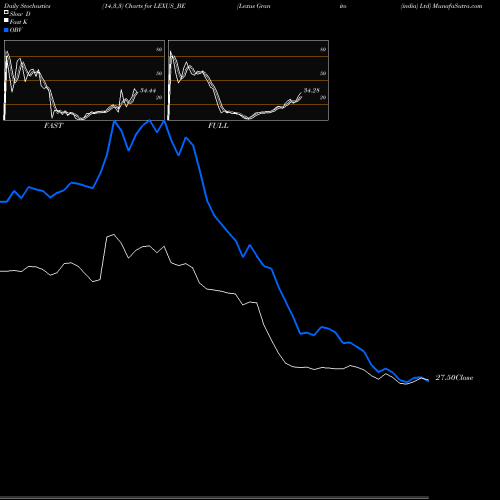Click the 80 level label in FULL chart

point(323,49)
